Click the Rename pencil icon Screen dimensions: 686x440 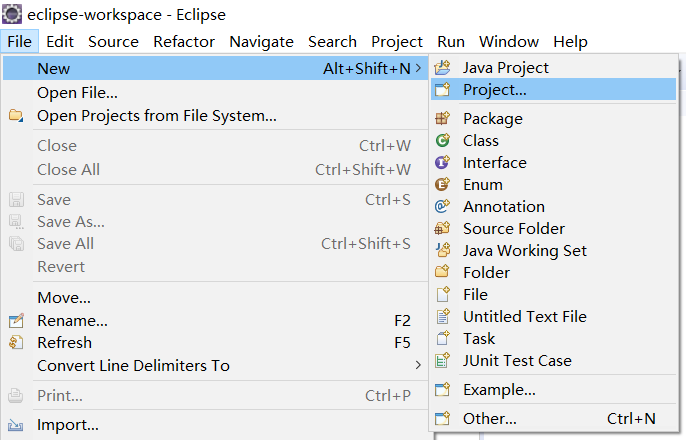(16, 321)
